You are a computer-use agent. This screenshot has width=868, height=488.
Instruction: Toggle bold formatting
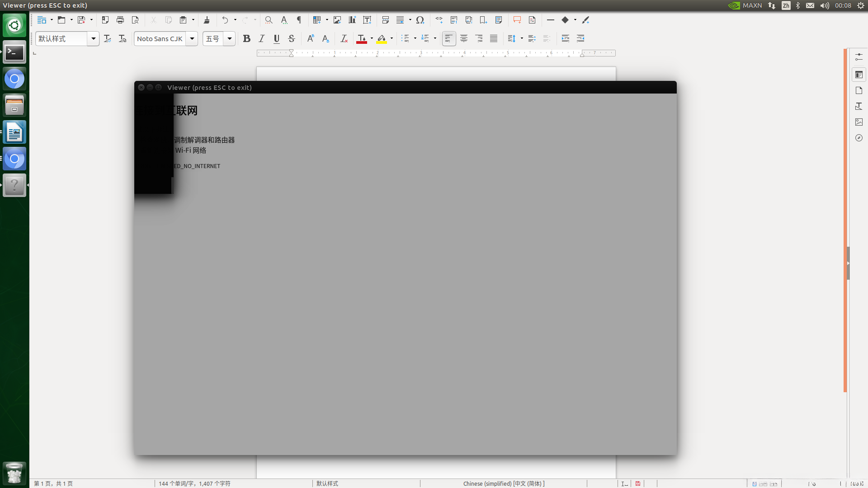(246, 39)
